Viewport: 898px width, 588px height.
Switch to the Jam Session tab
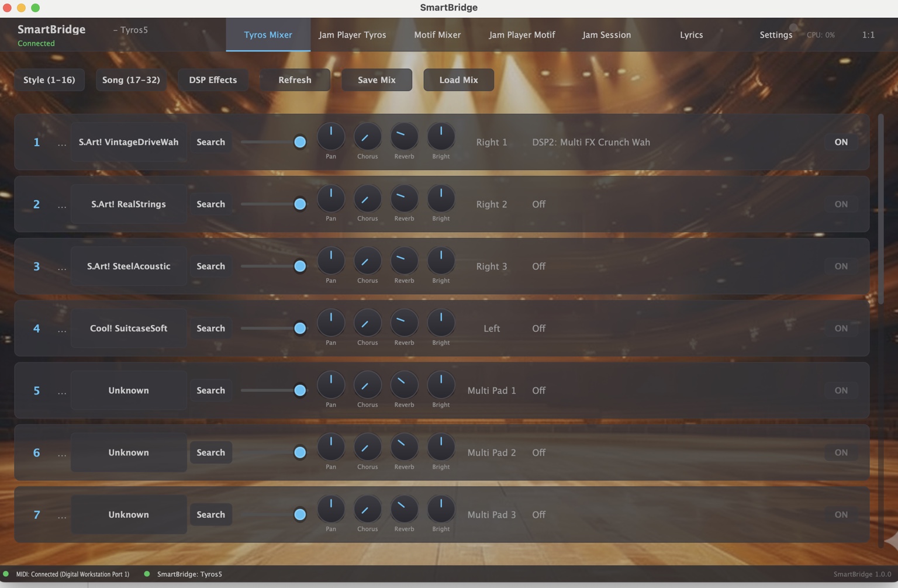pyautogui.click(x=606, y=35)
